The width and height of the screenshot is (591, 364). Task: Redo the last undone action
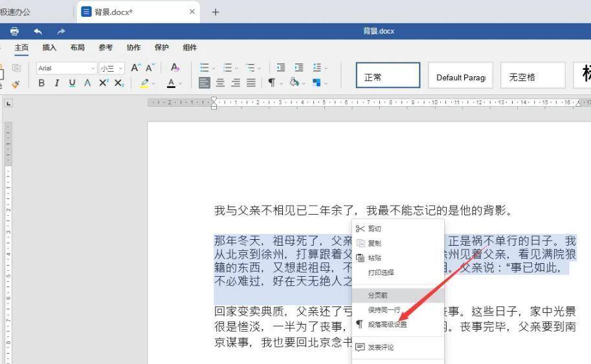[61, 31]
